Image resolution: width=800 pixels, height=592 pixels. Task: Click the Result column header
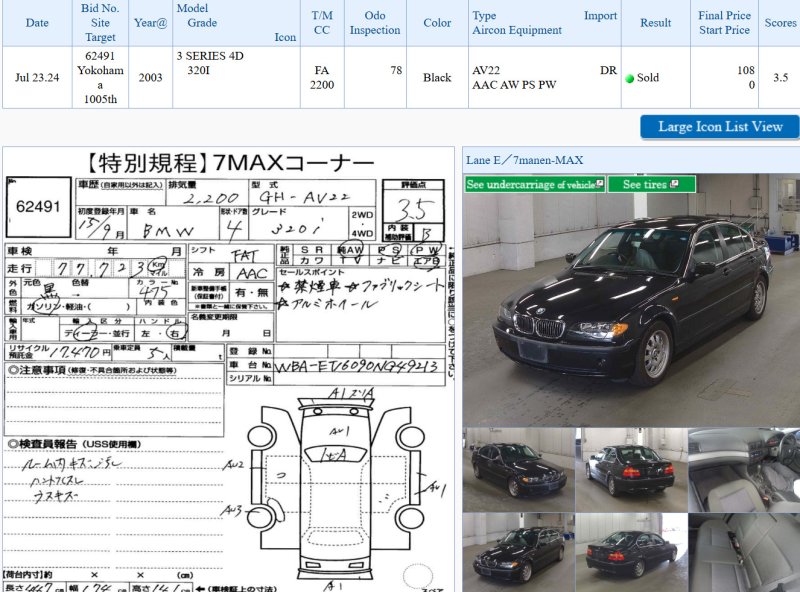pyautogui.click(x=656, y=23)
